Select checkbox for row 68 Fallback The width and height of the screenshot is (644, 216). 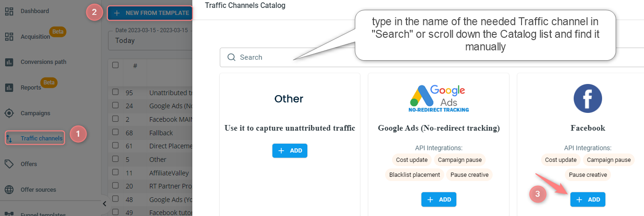(115, 132)
